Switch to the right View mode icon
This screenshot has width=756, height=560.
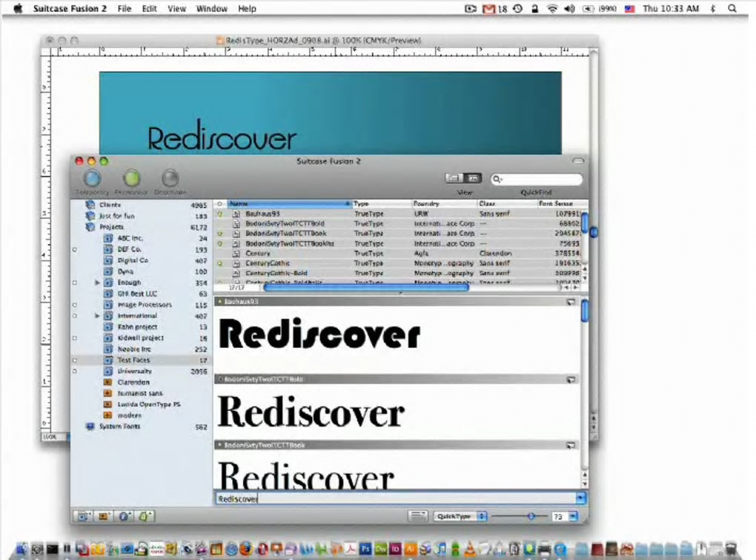(473, 178)
